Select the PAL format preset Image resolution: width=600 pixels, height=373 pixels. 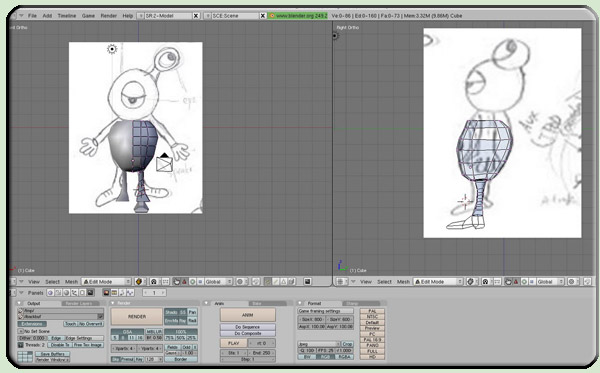[x=372, y=311]
